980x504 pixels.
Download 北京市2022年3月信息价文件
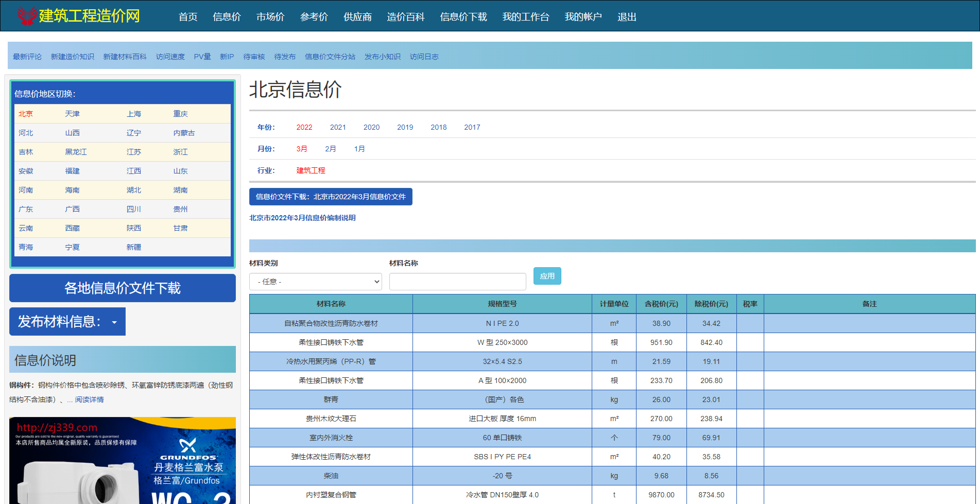[330, 197]
